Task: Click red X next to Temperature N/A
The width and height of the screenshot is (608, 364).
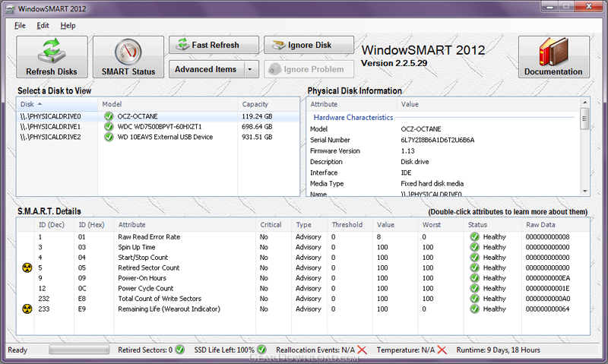Action: pyautogui.click(x=442, y=350)
